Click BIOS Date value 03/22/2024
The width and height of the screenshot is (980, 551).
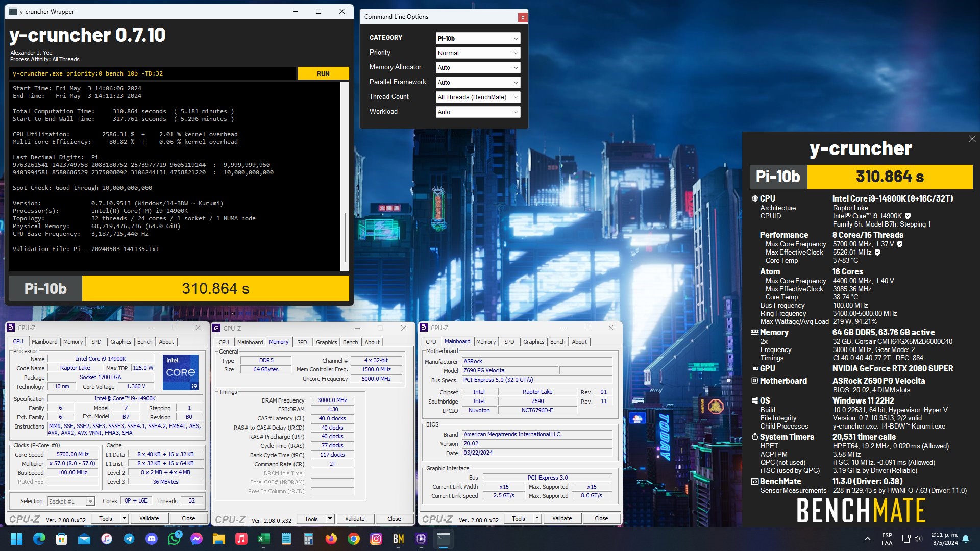point(537,453)
